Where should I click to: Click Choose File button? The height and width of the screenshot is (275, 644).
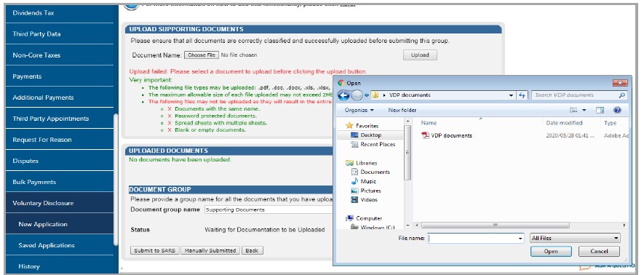coord(201,55)
